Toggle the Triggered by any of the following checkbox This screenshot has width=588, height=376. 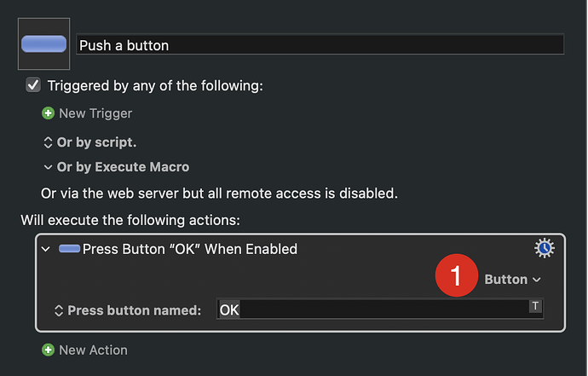(x=33, y=85)
